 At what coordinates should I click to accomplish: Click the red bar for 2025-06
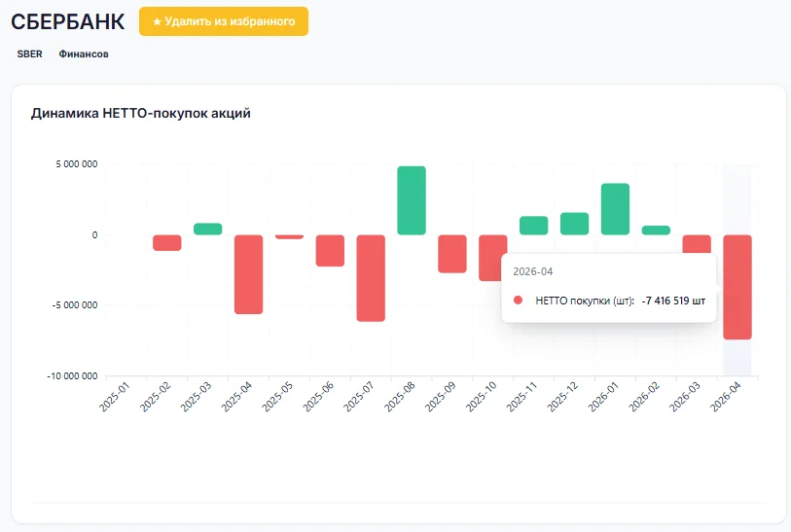point(331,251)
